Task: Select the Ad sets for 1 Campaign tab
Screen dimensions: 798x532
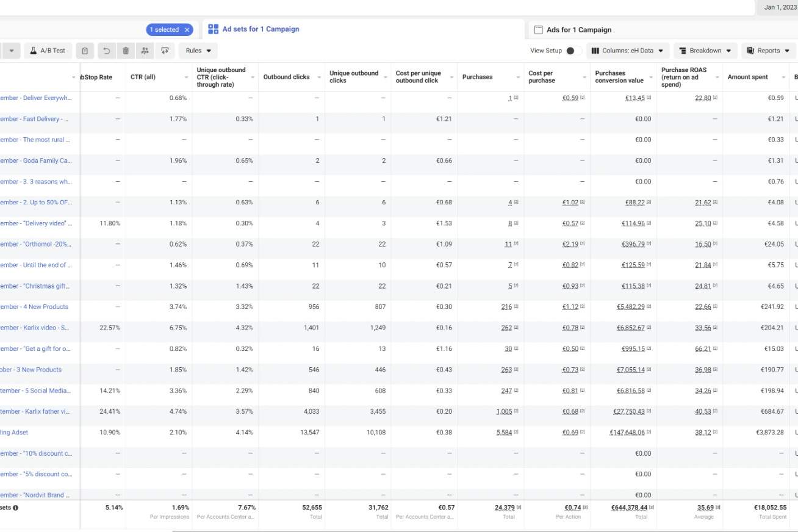Action: pos(253,29)
